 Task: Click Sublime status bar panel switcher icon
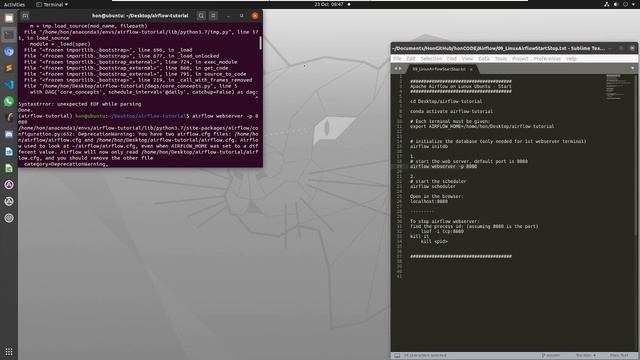pyautogui.click(x=397, y=356)
